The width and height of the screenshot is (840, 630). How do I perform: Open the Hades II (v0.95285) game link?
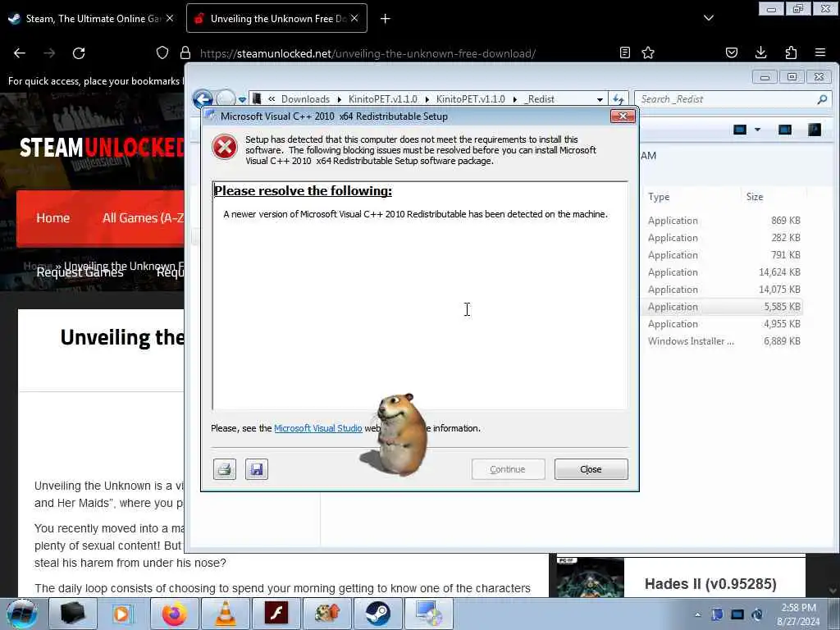pos(710,583)
